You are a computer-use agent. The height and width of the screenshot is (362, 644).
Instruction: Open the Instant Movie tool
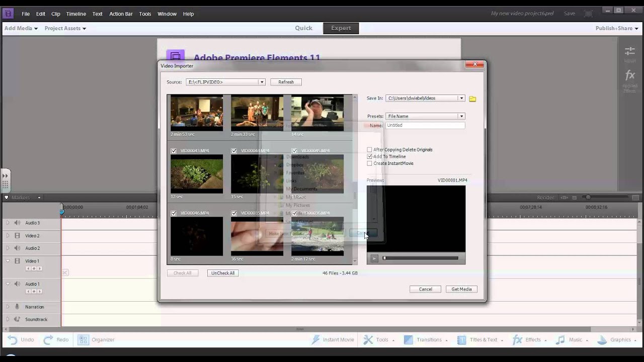(x=333, y=340)
